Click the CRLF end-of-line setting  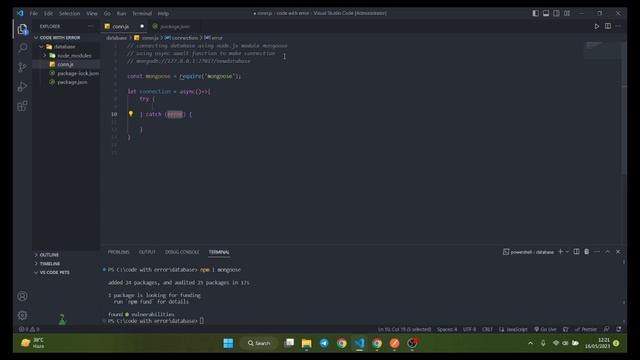[487, 329]
